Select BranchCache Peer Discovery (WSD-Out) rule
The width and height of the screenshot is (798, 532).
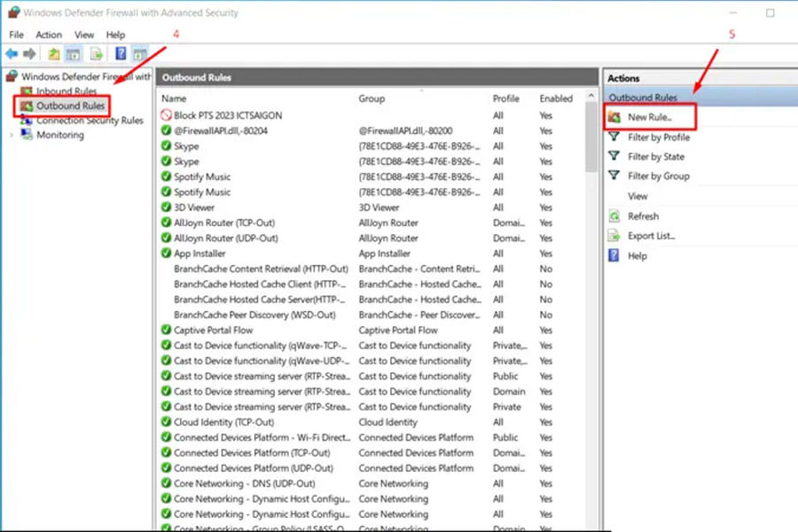pos(255,315)
